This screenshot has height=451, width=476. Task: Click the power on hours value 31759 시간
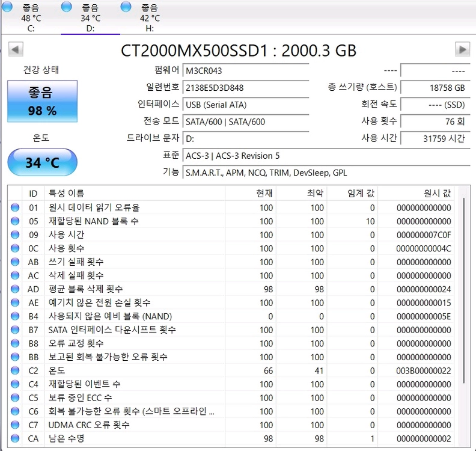coord(435,139)
